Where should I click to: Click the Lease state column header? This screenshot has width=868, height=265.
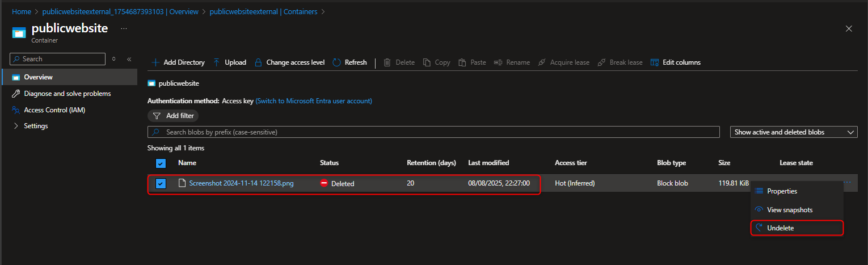(796, 163)
